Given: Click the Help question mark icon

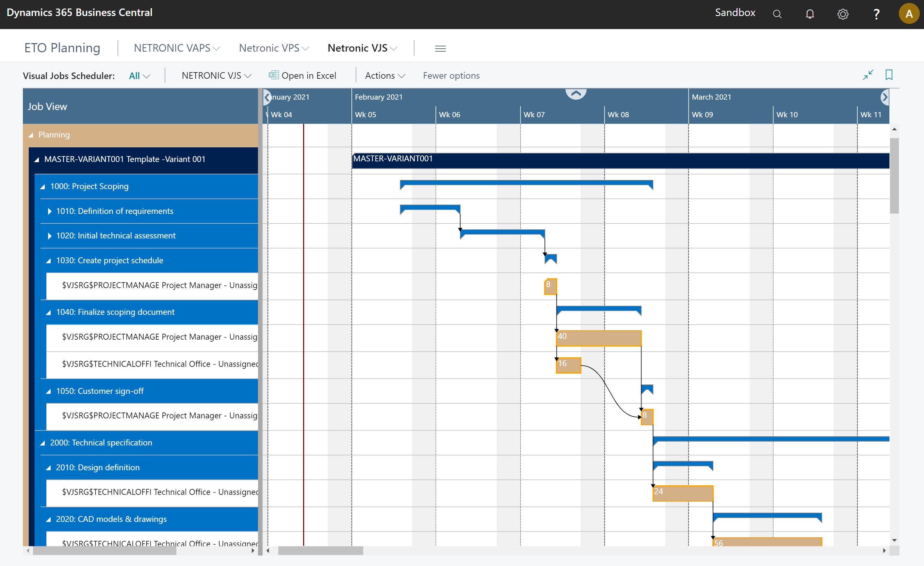Looking at the screenshot, I should (x=876, y=14).
